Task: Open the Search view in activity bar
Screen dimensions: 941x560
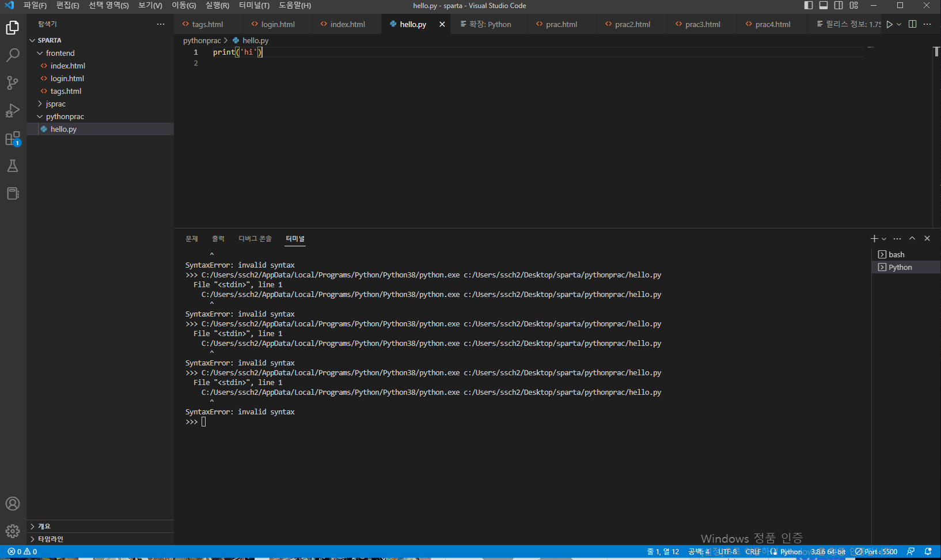Action: coord(13,55)
